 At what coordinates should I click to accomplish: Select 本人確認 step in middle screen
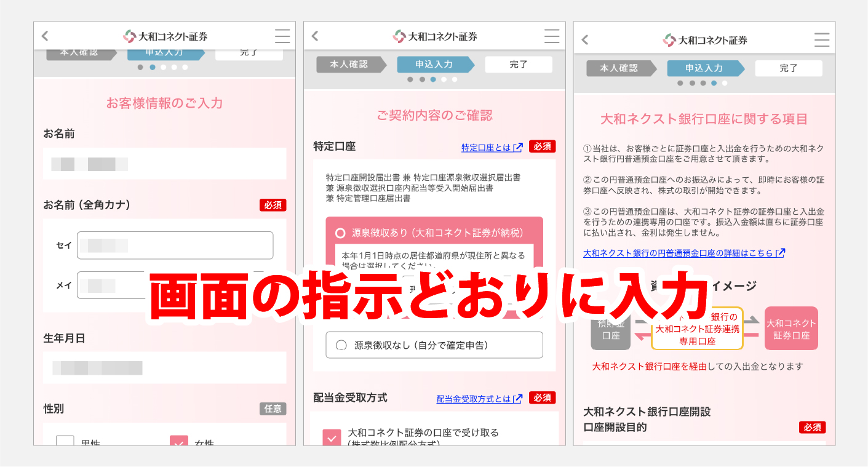[351, 64]
